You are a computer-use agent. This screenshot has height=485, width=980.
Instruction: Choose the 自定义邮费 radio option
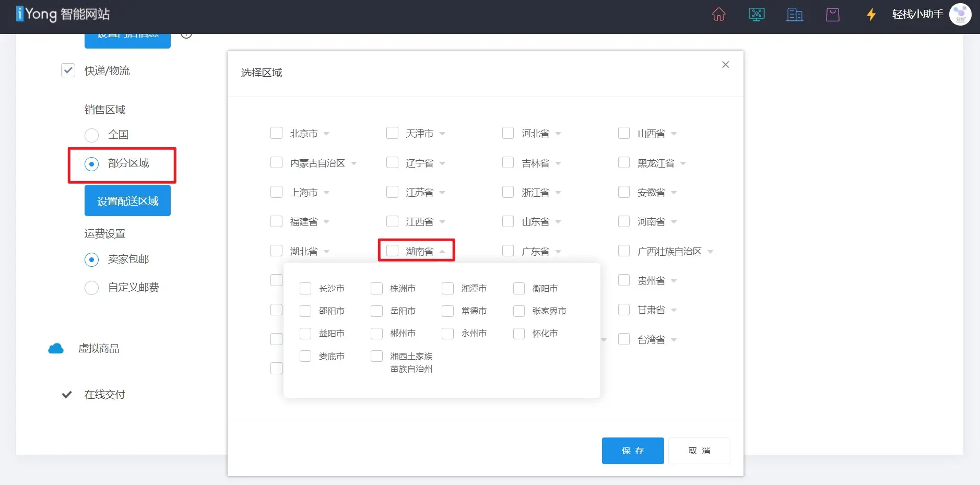tap(92, 288)
